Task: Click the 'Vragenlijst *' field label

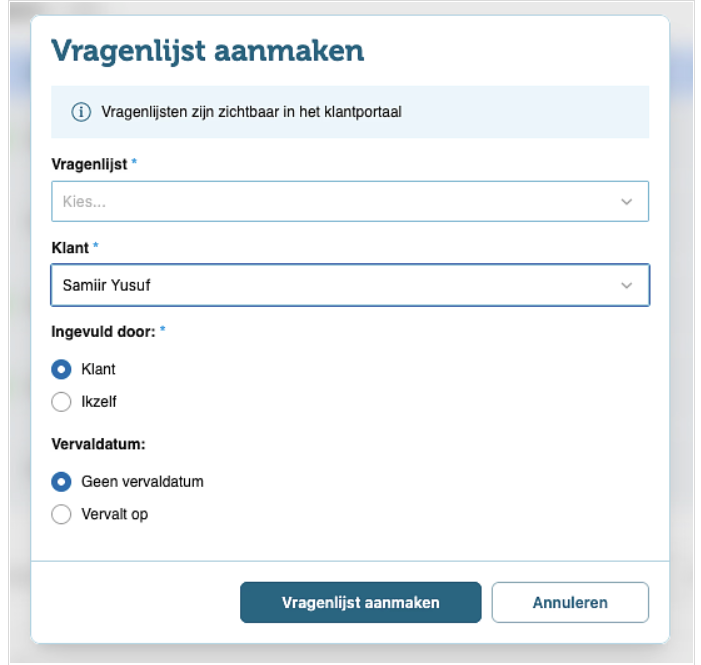Action: (90, 164)
